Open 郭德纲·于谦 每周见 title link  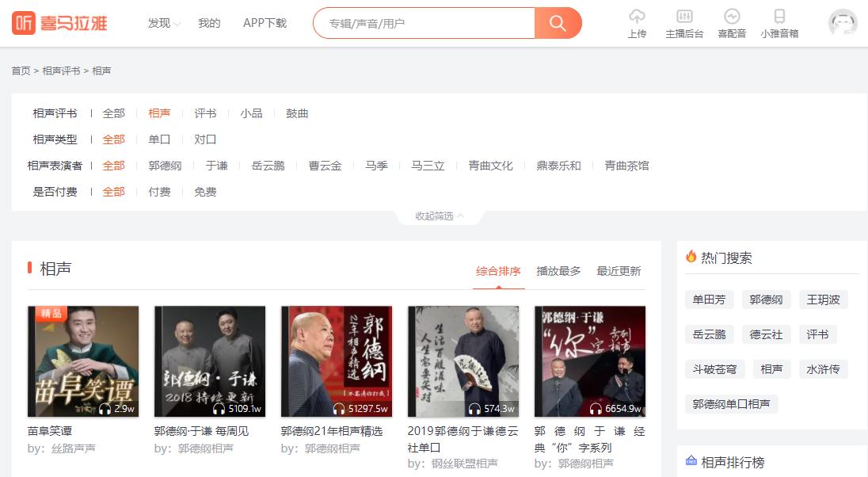[201, 431]
